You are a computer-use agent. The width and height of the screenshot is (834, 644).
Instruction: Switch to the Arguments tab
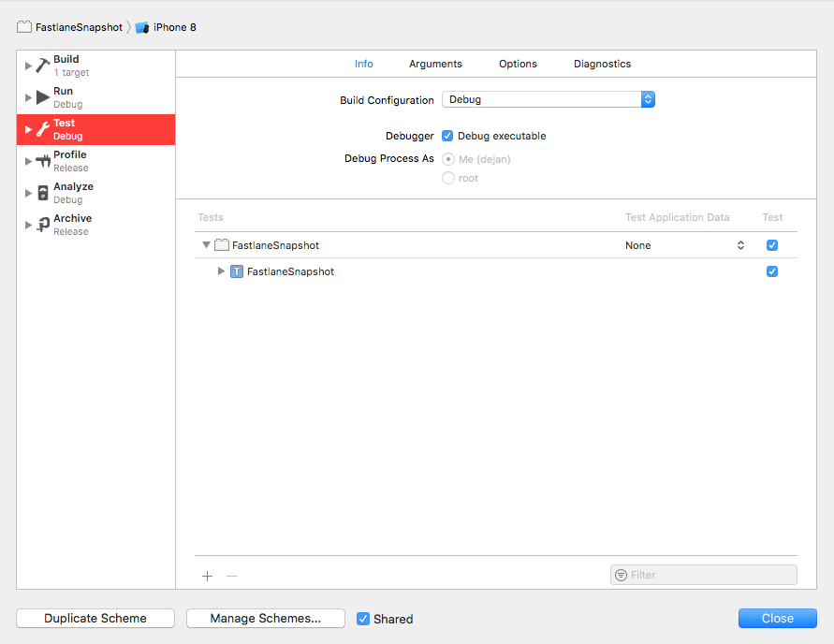point(435,64)
